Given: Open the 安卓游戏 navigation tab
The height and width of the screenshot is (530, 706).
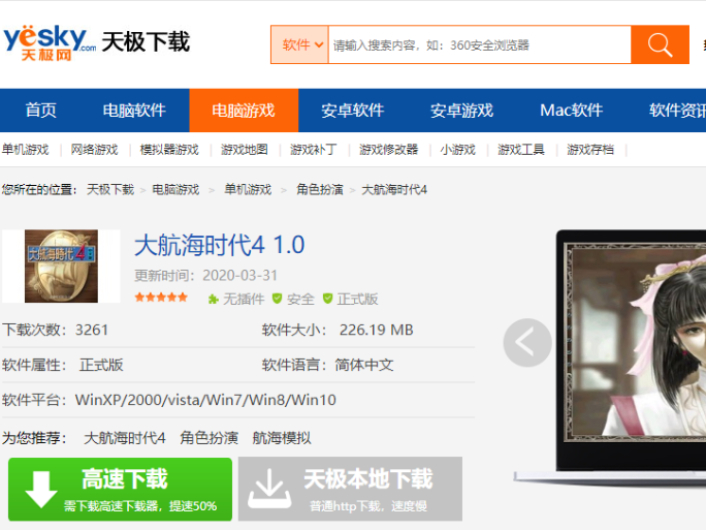Looking at the screenshot, I should [x=462, y=110].
